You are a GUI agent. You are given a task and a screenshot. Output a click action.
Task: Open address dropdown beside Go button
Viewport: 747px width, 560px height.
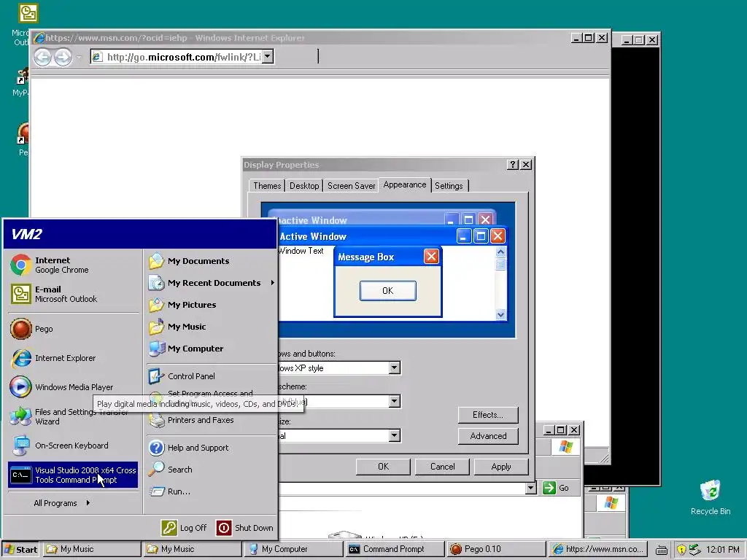pos(530,488)
